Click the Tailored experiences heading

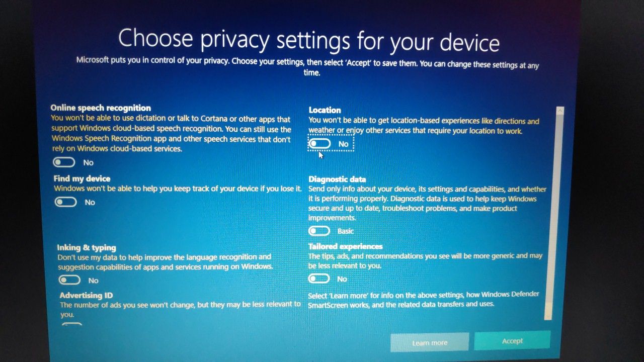[345, 246]
